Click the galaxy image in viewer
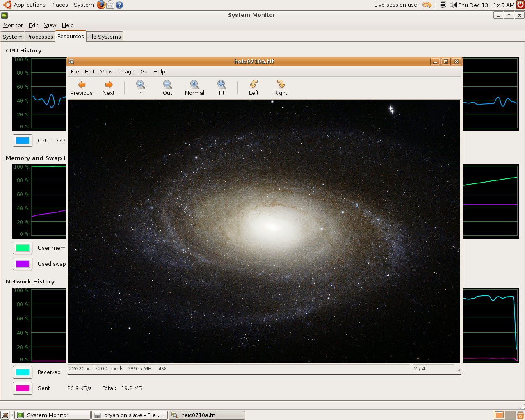525x420 pixels. (264, 232)
